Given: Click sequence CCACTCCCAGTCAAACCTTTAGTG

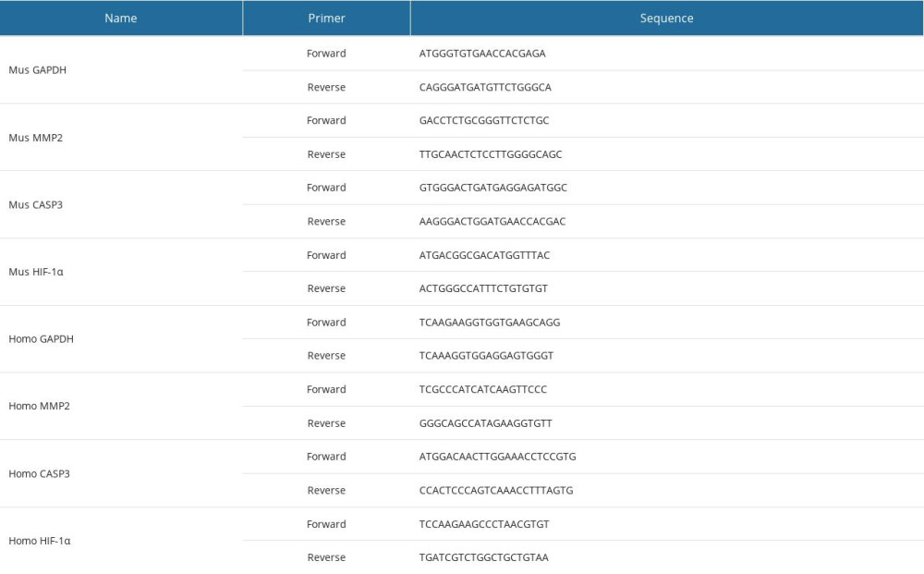Looking at the screenshot, I should [496, 490].
